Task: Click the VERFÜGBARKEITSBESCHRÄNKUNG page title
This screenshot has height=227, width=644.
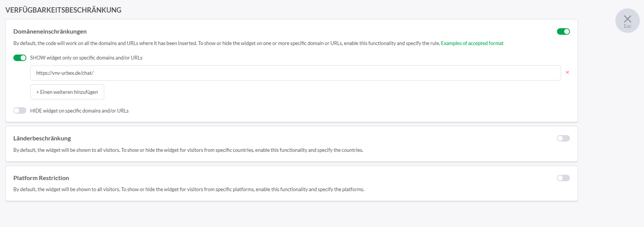Action: tap(63, 10)
